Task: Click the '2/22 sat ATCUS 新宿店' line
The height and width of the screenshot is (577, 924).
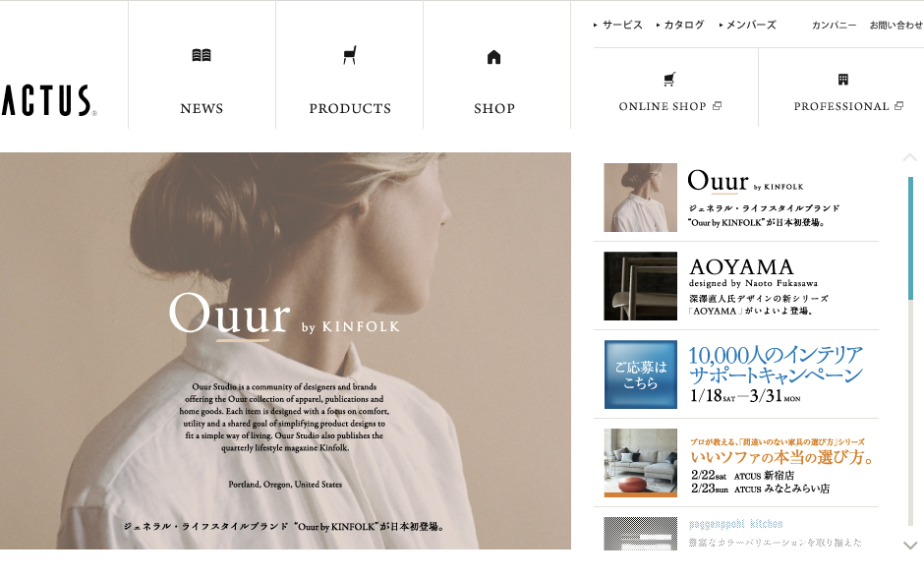Action: (x=742, y=475)
